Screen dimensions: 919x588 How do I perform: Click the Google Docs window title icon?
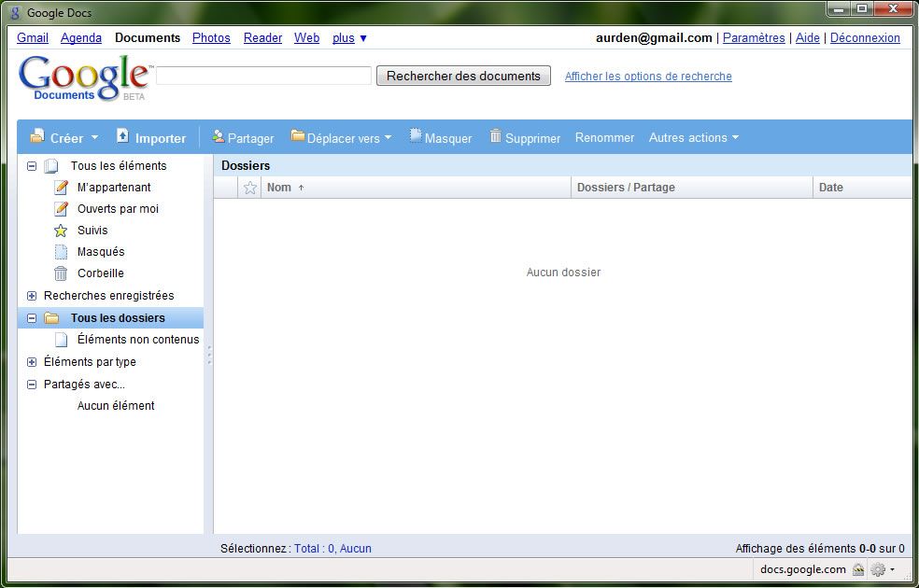click(16, 12)
